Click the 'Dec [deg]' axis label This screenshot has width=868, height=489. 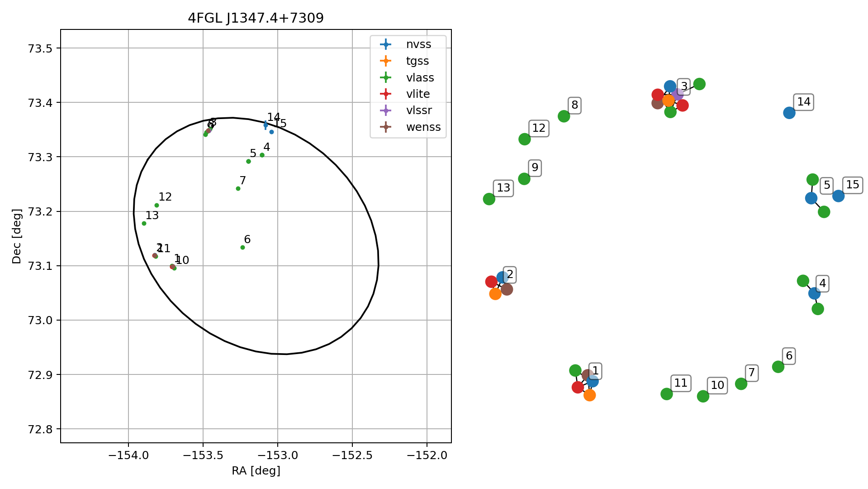pyautogui.click(x=17, y=236)
